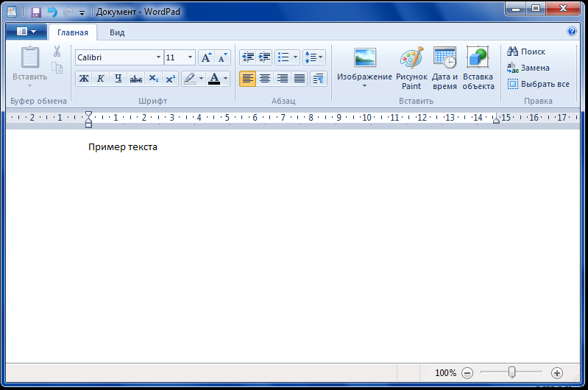Image resolution: width=588 pixels, height=390 pixels.
Task: Click the zoom slider thumb
Action: tap(511, 372)
